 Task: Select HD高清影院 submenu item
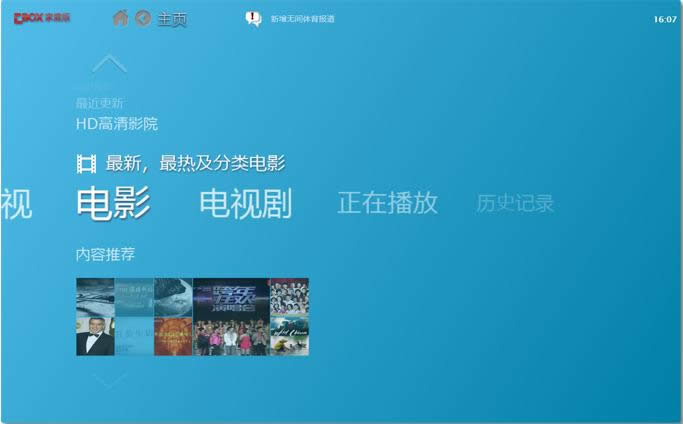[117, 124]
